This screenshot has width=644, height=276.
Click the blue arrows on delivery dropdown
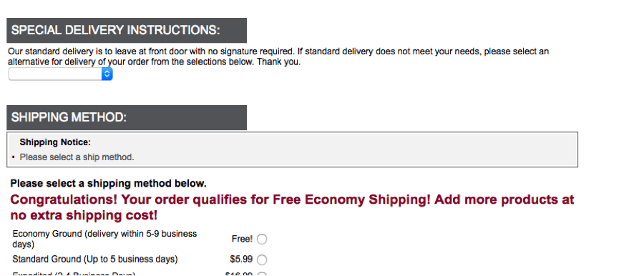(107, 74)
